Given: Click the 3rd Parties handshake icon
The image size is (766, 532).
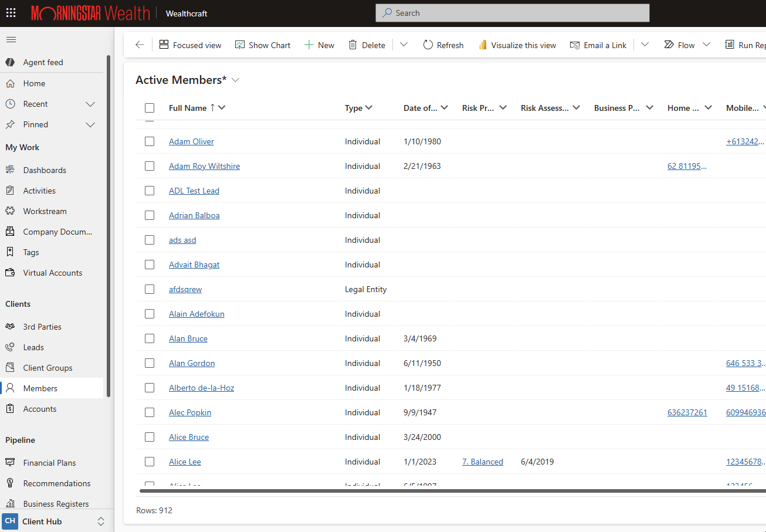Looking at the screenshot, I should pos(10,327).
